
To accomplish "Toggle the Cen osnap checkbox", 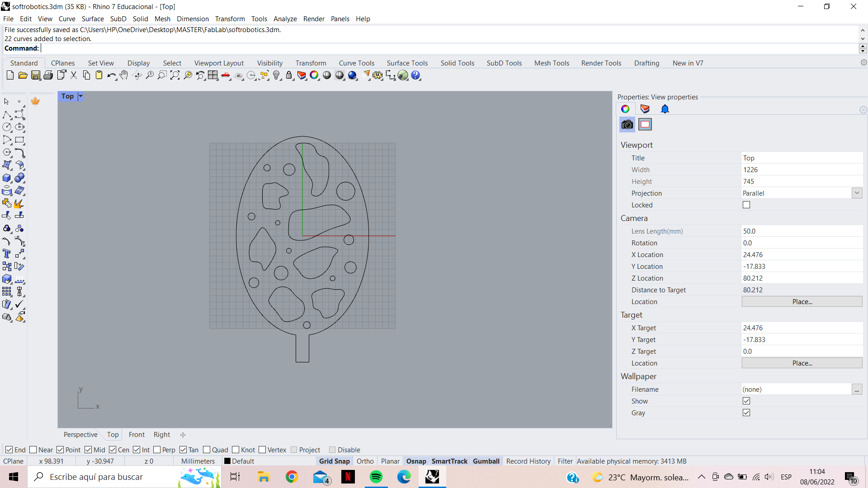I will (x=113, y=450).
